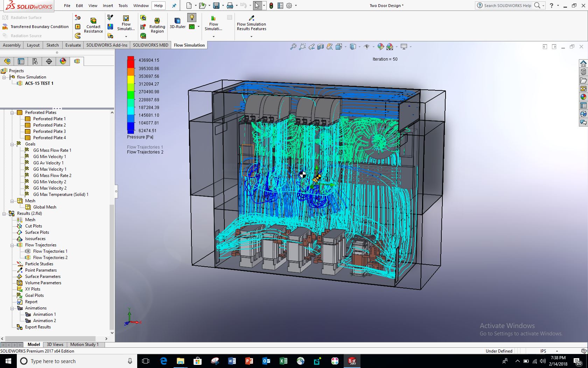
Task: Click the Save icon in the top toolbar
Action: tap(216, 6)
